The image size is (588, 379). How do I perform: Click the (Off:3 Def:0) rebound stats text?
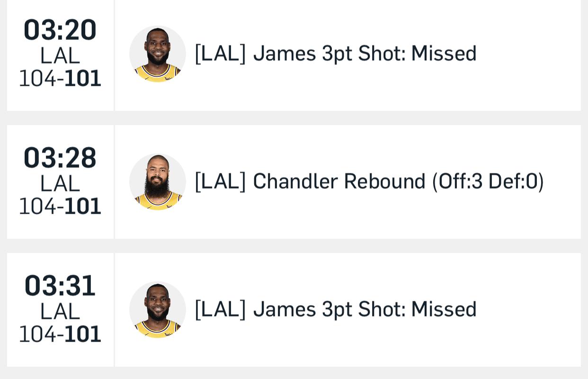(488, 181)
